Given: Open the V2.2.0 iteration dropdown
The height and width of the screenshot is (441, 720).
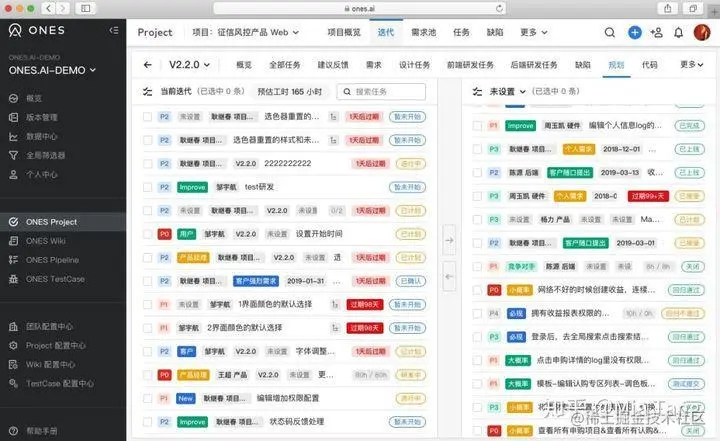Looking at the screenshot, I should pyautogui.click(x=189, y=65).
